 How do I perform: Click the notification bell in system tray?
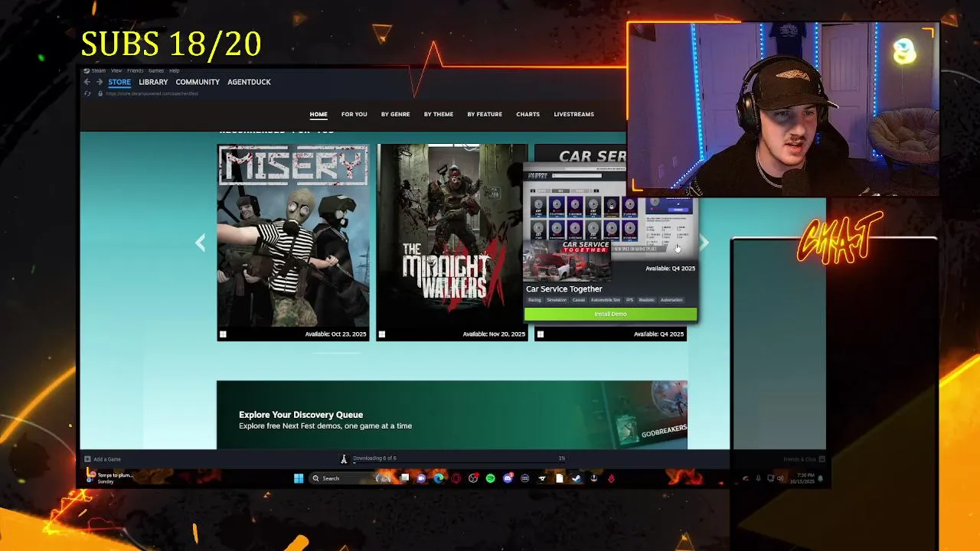(x=820, y=478)
